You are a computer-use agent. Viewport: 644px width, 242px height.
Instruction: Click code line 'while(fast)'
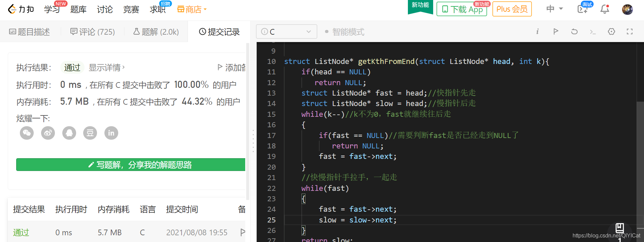[325, 188]
